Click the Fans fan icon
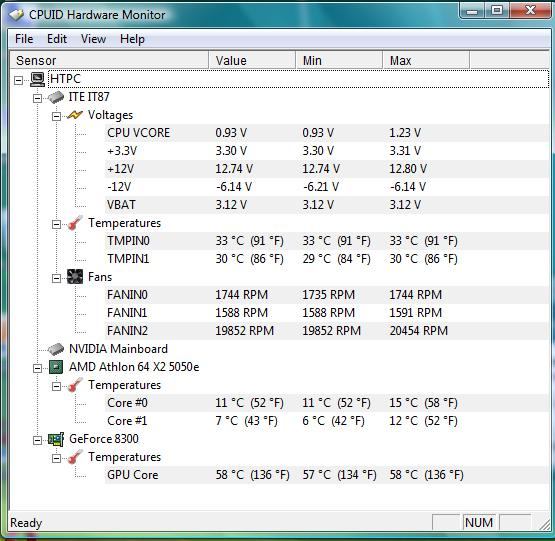555x541 pixels. click(75, 277)
